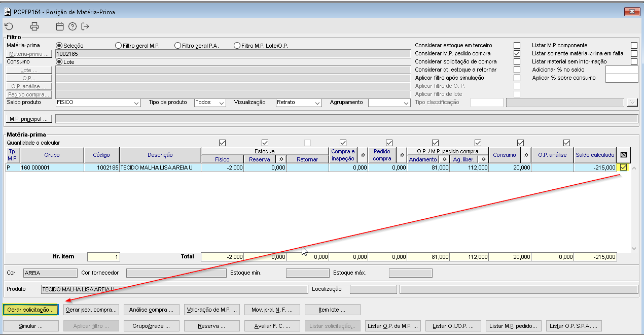This screenshot has height=335, width=644.
Task: Expand the » arrow after Consumo column
Action: pyautogui.click(x=526, y=155)
